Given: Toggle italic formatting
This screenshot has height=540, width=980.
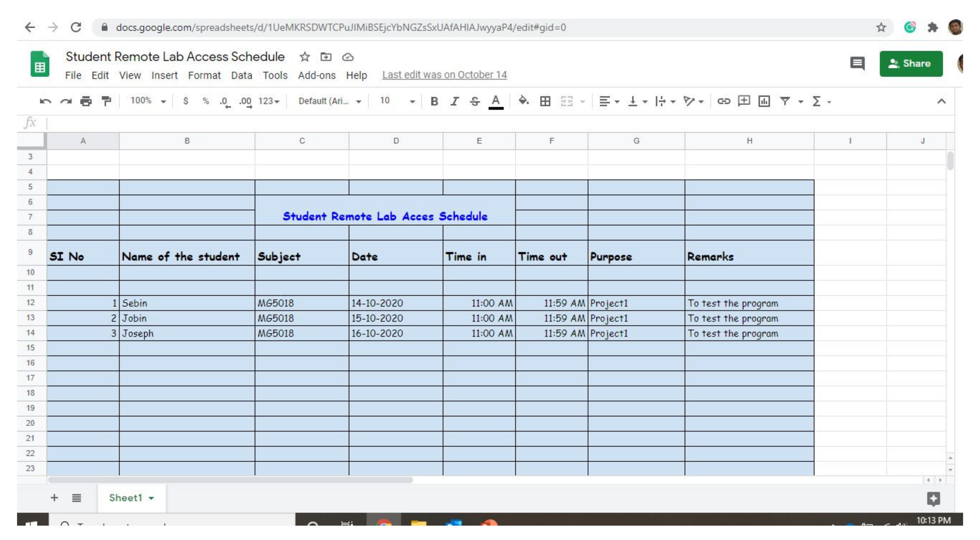Looking at the screenshot, I should coord(454,101).
